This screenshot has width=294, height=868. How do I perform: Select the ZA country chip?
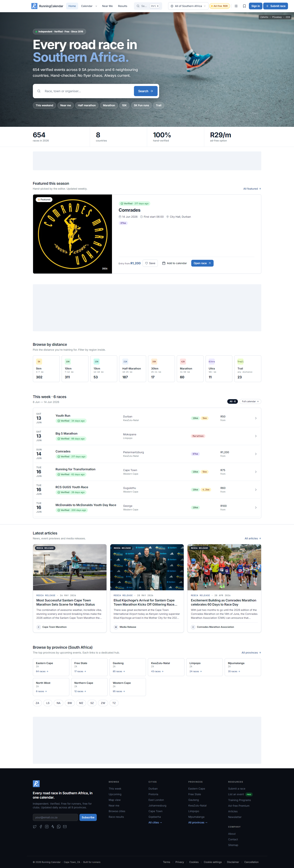click(x=37, y=703)
